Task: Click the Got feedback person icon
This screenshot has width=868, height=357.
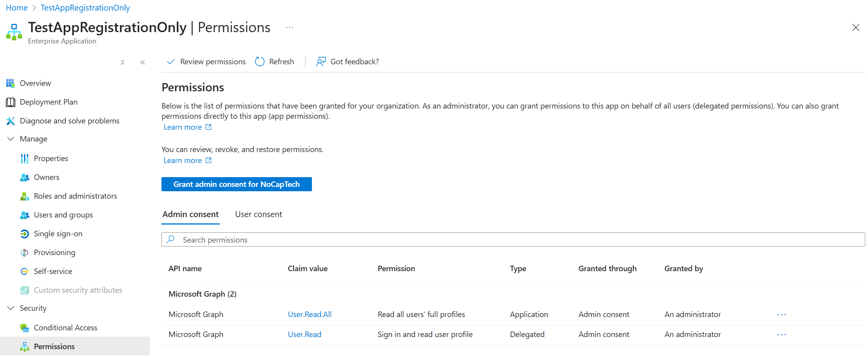Action: tap(321, 62)
